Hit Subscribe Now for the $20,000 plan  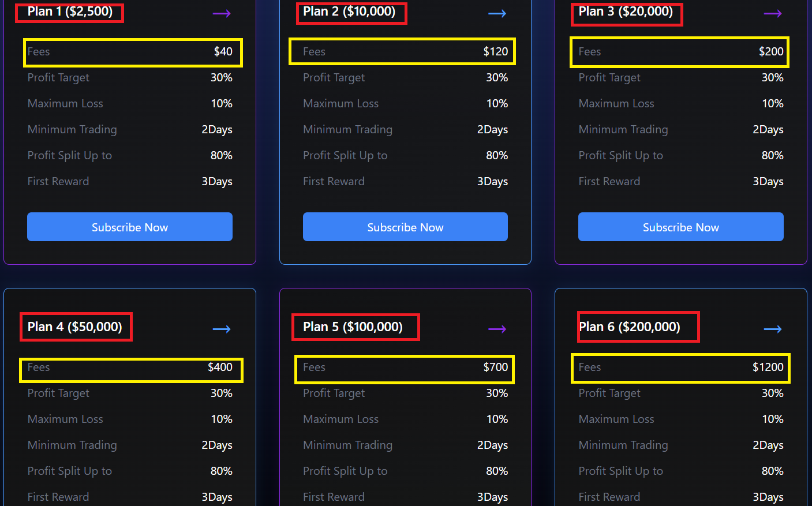tap(681, 227)
